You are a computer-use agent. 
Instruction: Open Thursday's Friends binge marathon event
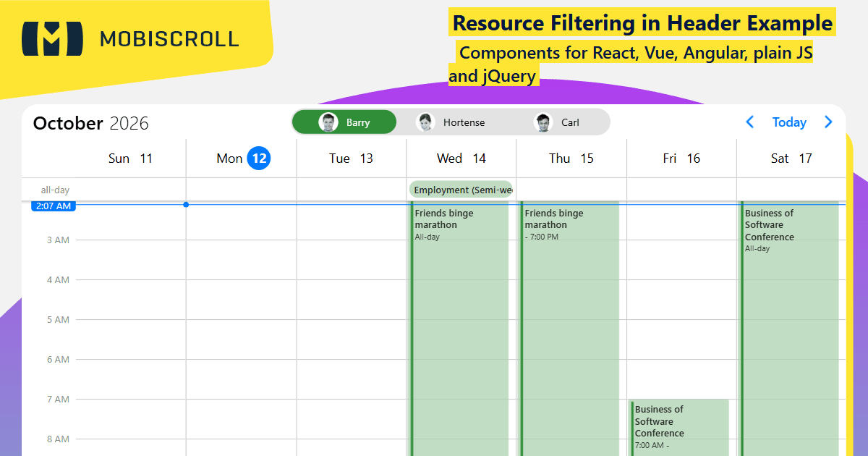point(570,328)
